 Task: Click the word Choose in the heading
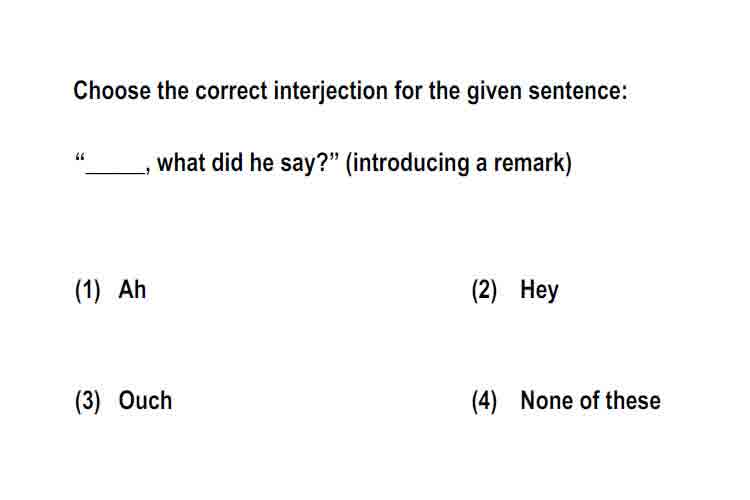click(112, 91)
